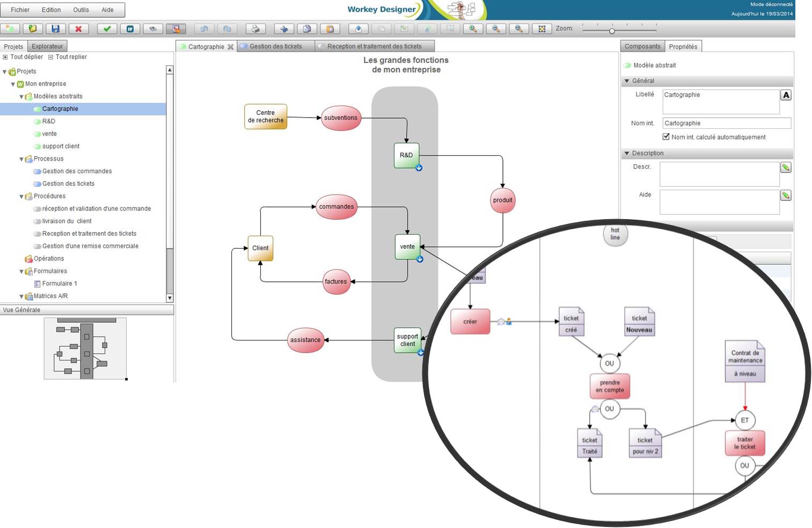Collapse the Projets root tree node
This screenshot has width=812, height=528.
(5, 71)
